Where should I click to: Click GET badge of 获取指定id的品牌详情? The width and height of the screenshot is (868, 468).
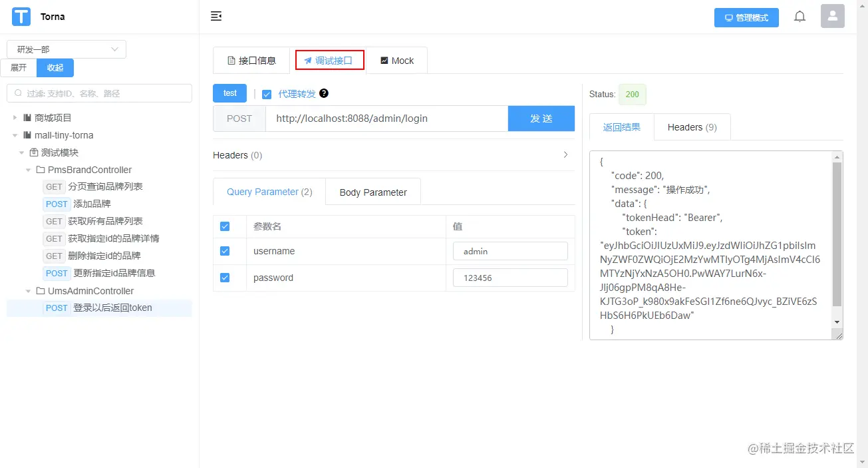(x=54, y=239)
